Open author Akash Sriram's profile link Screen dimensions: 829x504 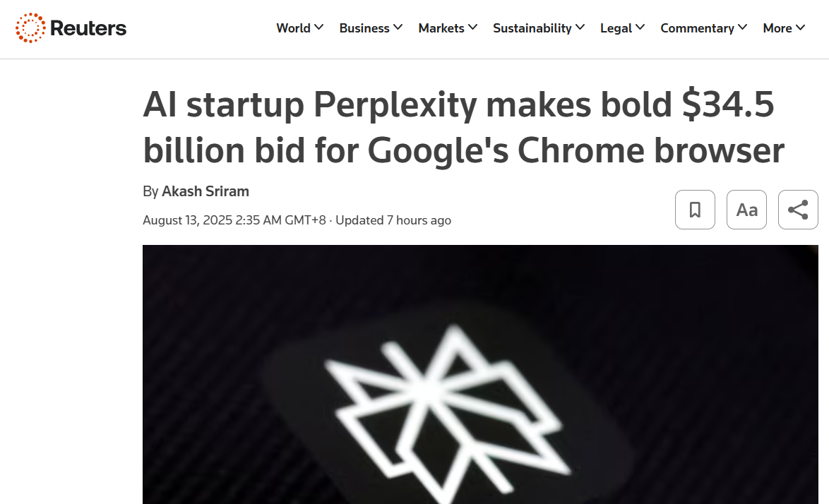(x=205, y=191)
